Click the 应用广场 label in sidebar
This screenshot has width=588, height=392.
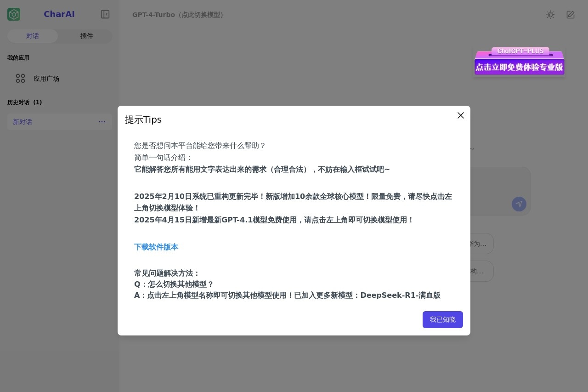coord(46,79)
